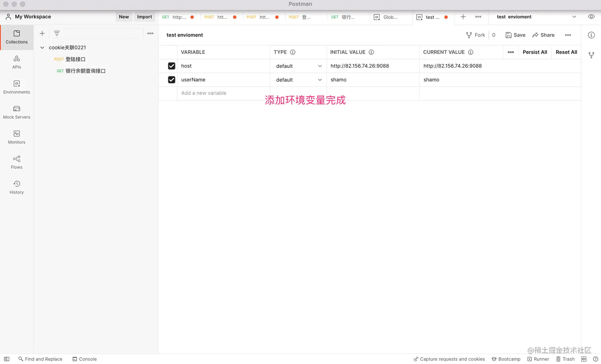The width and height of the screenshot is (601, 364).
Task: Edit the userName initial value shamo
Action: pyautogui.click(x=373, y=79)
